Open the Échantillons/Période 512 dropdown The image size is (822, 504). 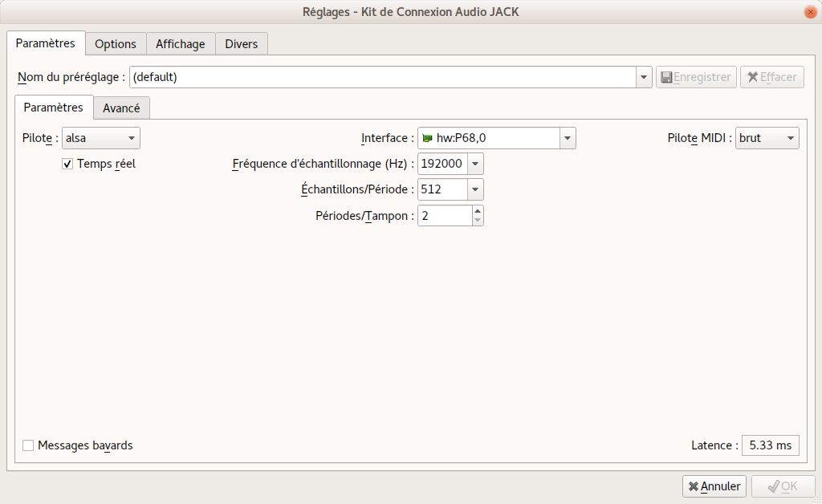tap(475, 189)
